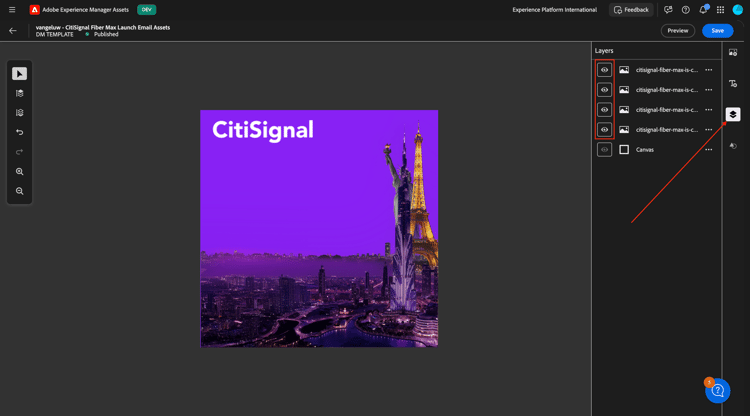Open the add-text panel in right rail
Viewport: 750px width, 416px height.
(x=733, y=84)
